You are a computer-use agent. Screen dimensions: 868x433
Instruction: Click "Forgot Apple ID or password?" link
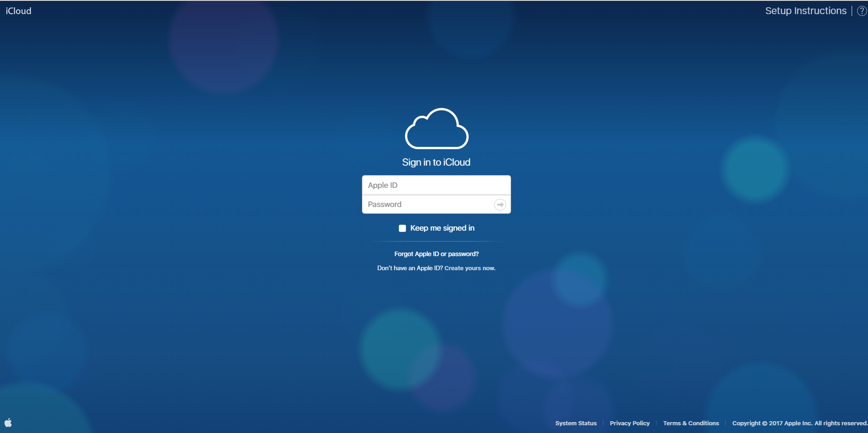(436, 254)
